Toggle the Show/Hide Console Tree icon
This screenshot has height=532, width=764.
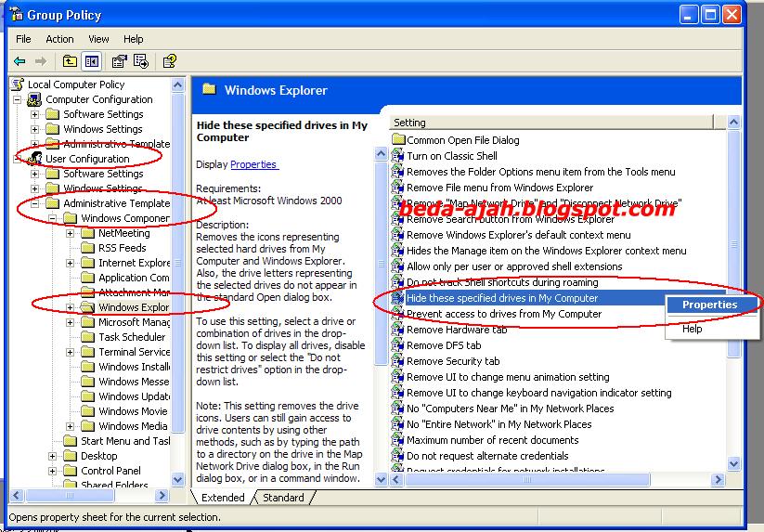[92, 61]
